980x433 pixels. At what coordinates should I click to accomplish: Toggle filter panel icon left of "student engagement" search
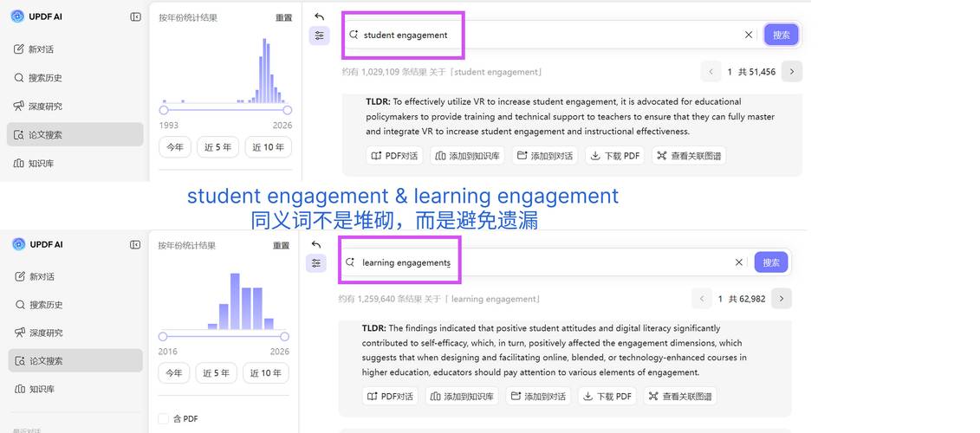[320, 36]
